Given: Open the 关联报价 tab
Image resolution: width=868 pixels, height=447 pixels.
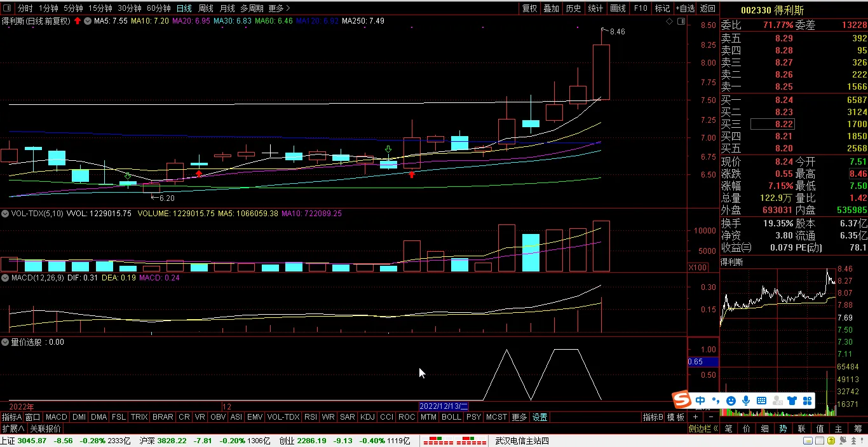Looking at the screenshot, I should 46,429.
